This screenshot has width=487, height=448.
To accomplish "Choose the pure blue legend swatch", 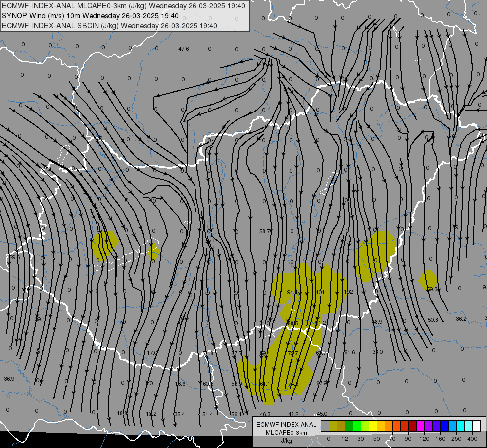I will pos(444,426).
